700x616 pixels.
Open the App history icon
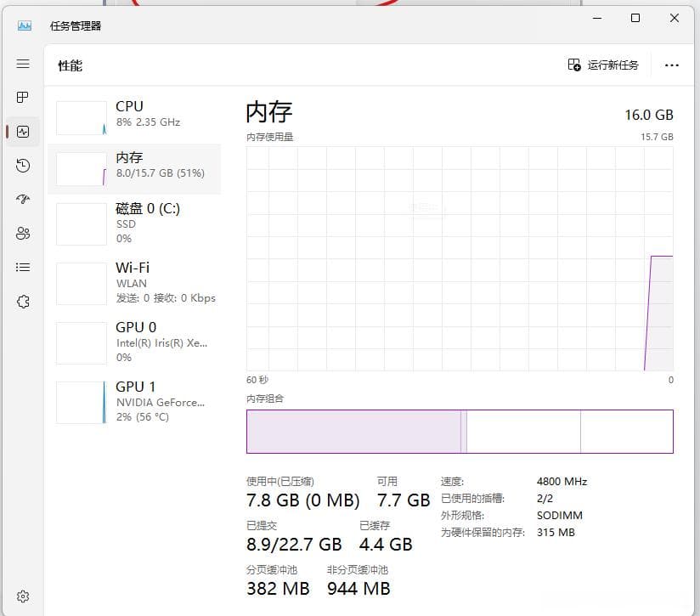[23, 166]
